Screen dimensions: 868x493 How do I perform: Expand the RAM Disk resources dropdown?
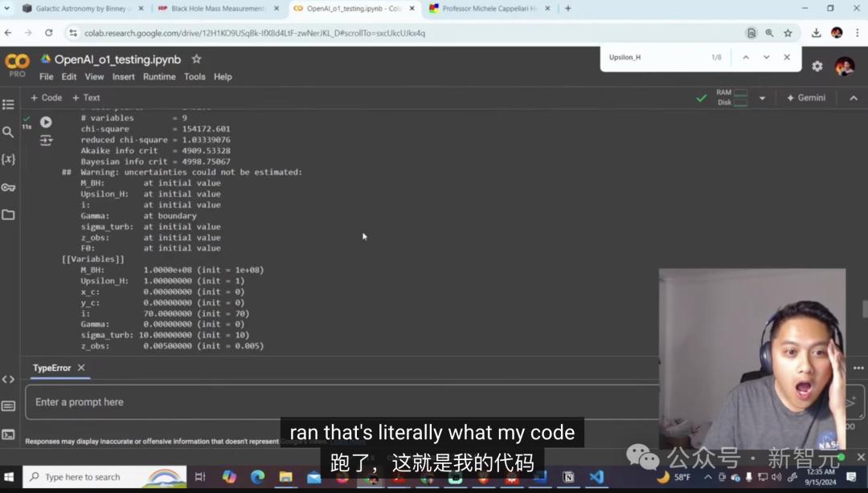click(x=762, y=98)
